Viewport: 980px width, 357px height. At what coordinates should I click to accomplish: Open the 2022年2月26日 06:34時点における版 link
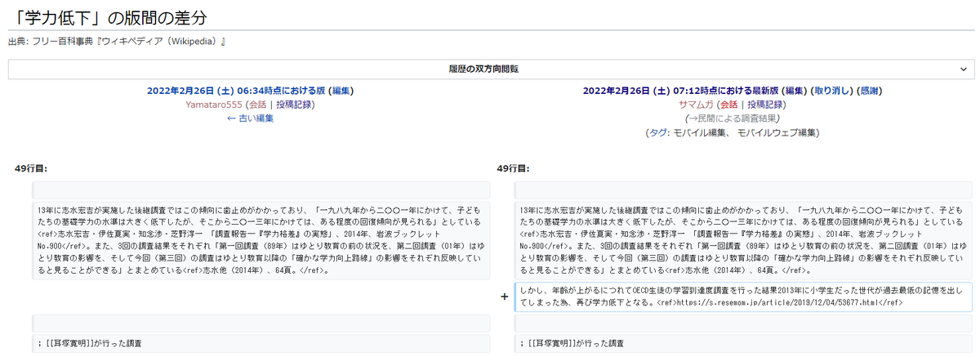tap(236, 91)
